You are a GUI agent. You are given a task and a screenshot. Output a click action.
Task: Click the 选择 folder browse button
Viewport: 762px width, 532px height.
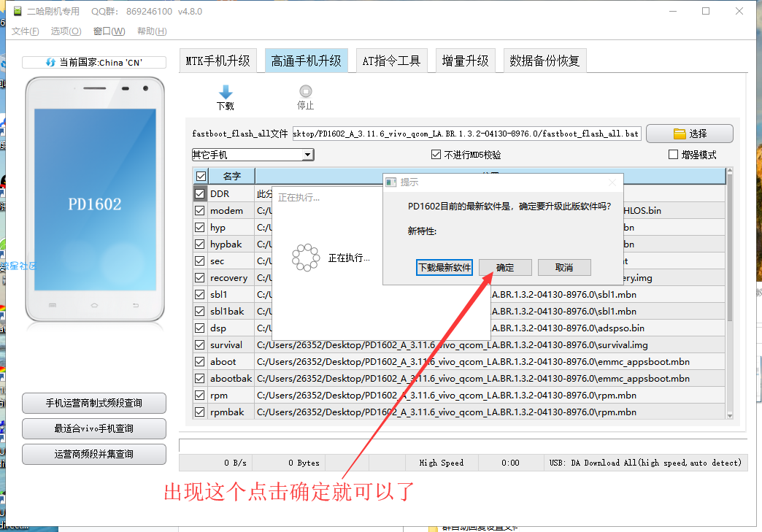tap(689, 134)
